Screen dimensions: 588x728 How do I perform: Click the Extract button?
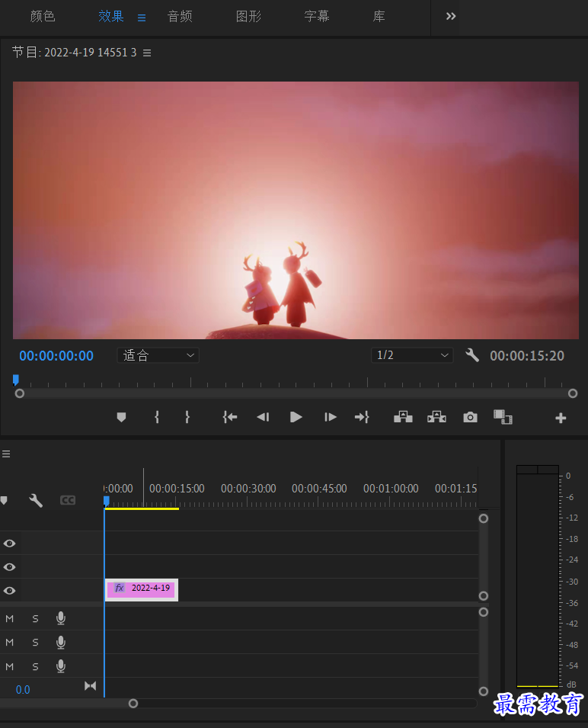click(x=437, y=417)
